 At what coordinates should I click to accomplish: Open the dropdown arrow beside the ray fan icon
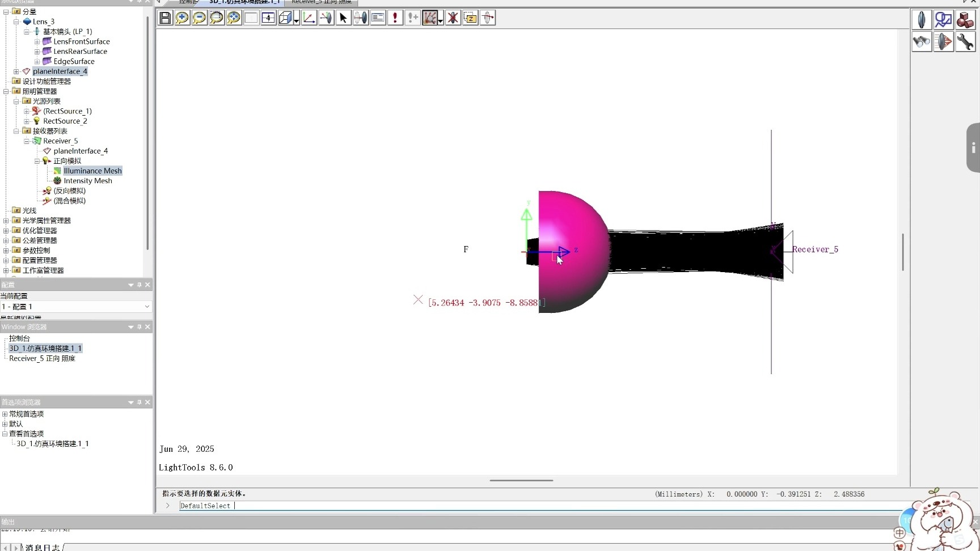[x=441, y=21]
